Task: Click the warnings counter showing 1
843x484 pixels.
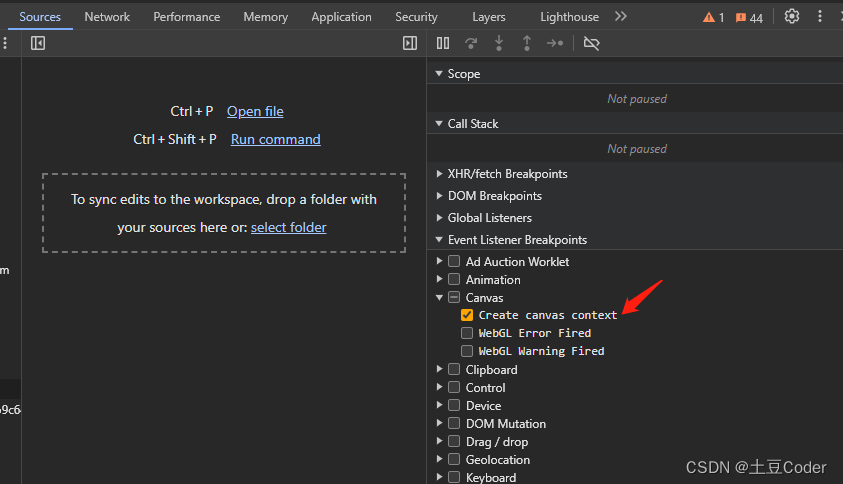Action: coord(713,18)
